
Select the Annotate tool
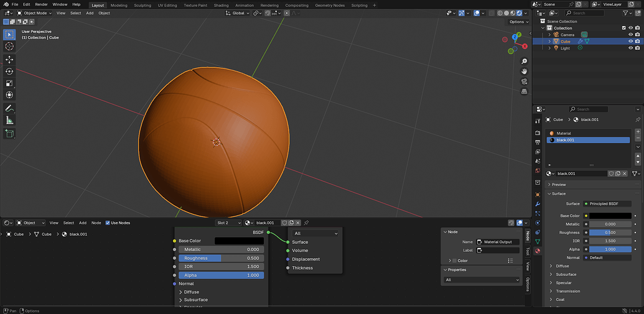pos(9,109)
